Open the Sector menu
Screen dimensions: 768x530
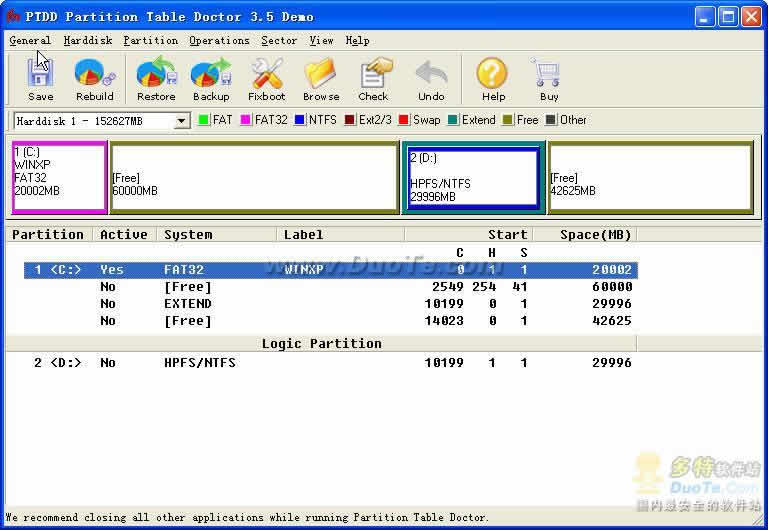coord(279,41)
